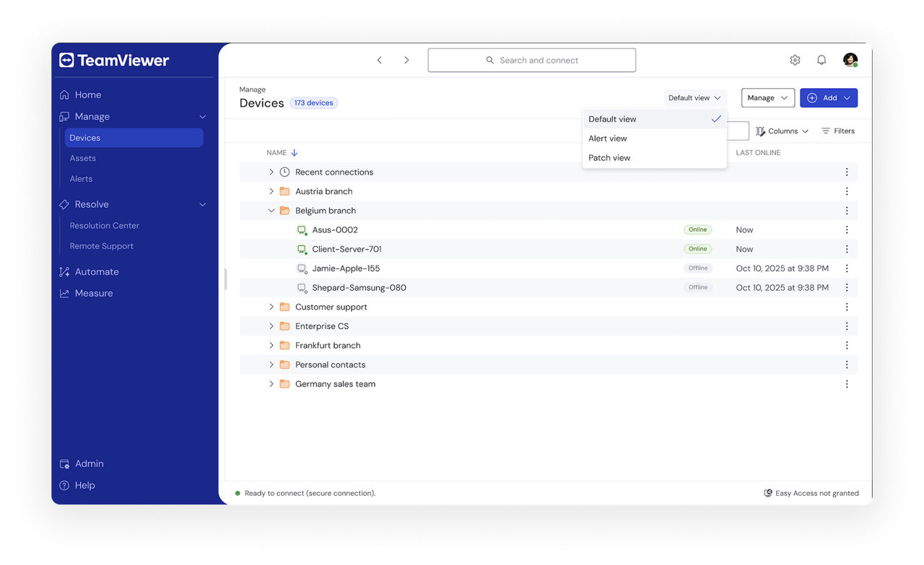Screen dimensions: 924x565
Task: Select Patch view option
Action: coord(654,158)
